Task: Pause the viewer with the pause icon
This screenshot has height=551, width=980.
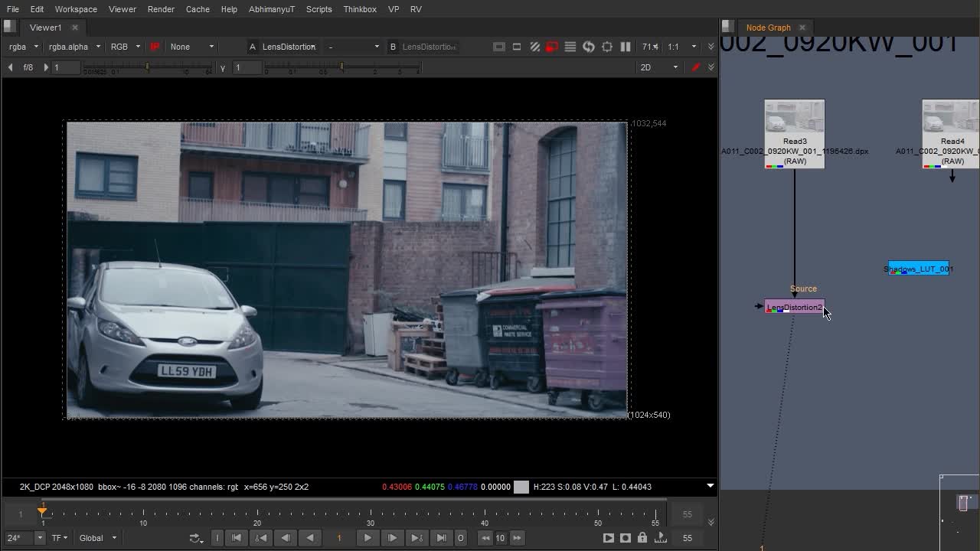Action: pos(626,47)
